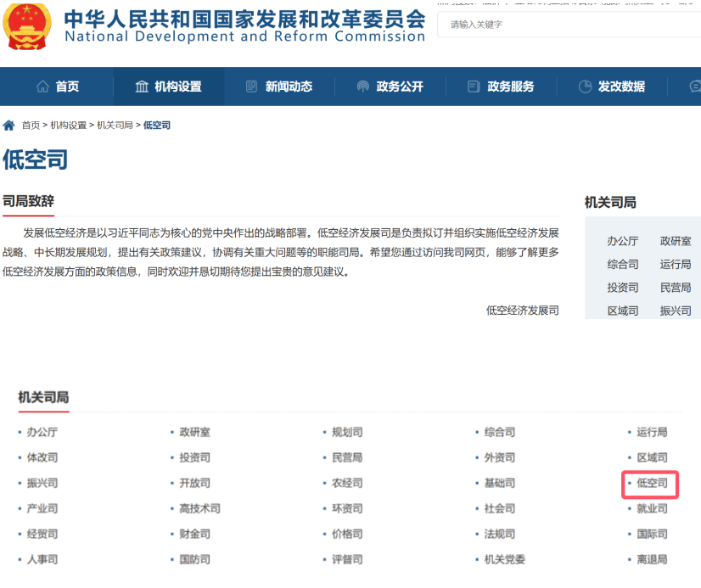701x588 pixels.
Task: Select the 规划司 department link
Action: (347, 432)
